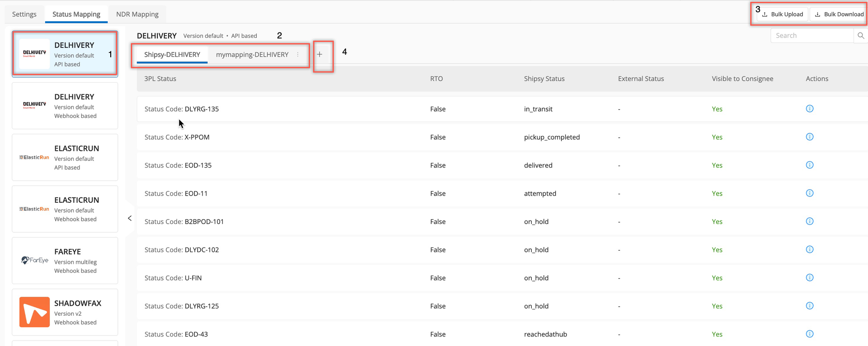Image resolution: width=868 pixels, height=346 pixels.
Task: Click info icon for DLYRG-135 row
Action: click(809, 109)
